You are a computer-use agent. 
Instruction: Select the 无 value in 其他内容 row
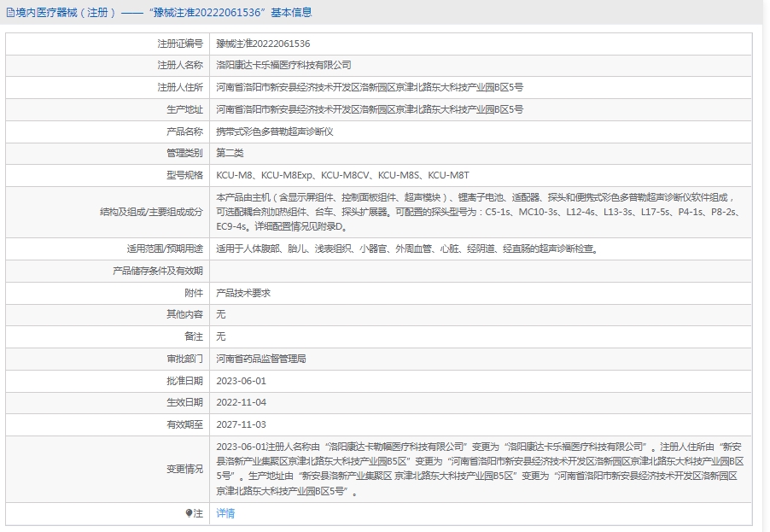pyautogui.click(x=221, y=314)
